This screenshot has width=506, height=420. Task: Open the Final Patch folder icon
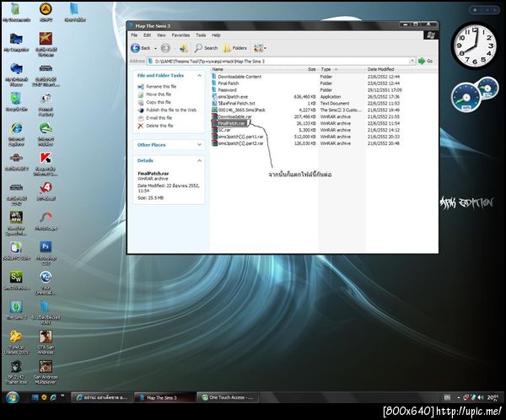(x=214, y=83)
